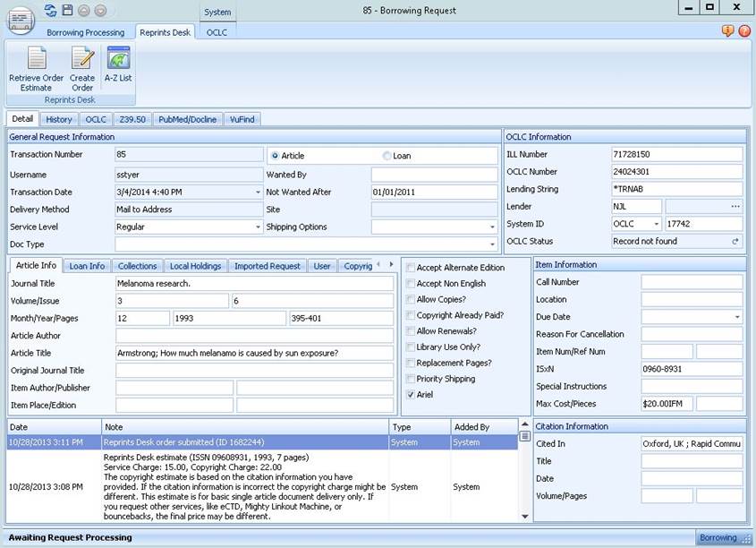Click the System menu item

217,13
